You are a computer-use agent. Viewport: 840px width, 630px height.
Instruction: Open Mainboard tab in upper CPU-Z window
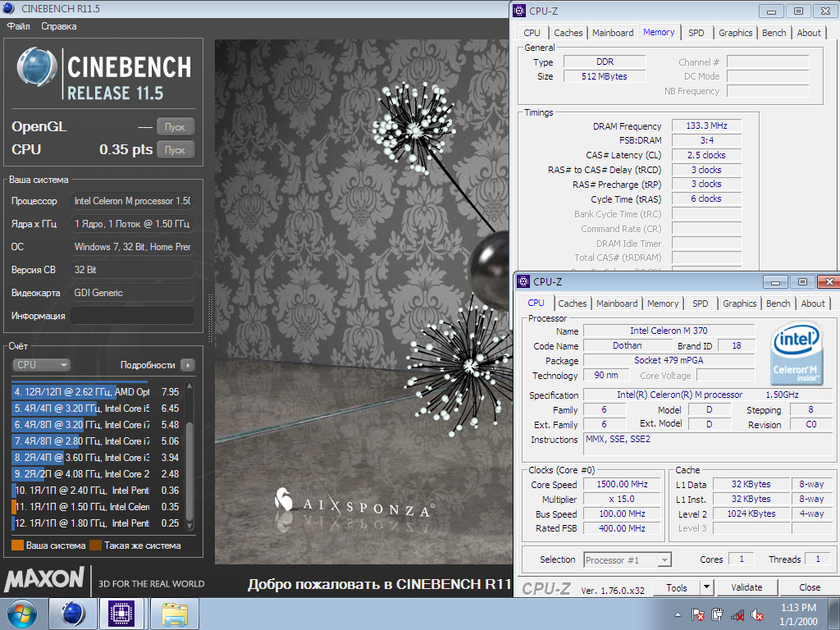613,33
